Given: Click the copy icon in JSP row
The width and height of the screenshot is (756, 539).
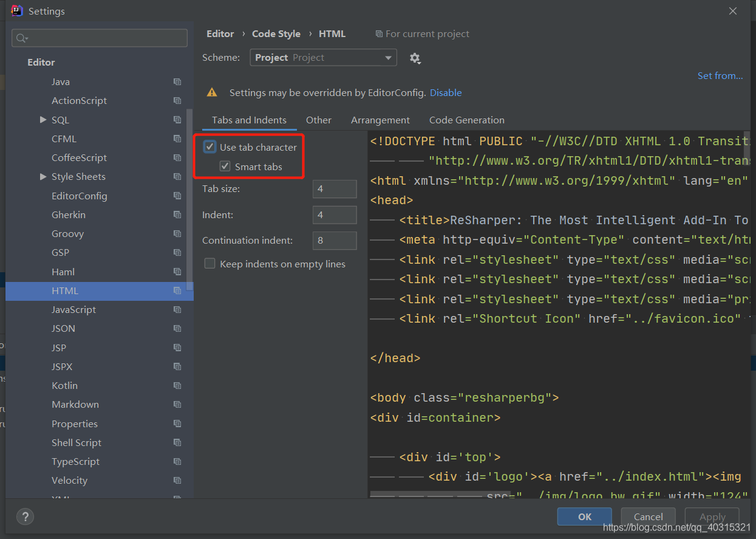Looking at the screenshot, I should [x=177, y=348].
